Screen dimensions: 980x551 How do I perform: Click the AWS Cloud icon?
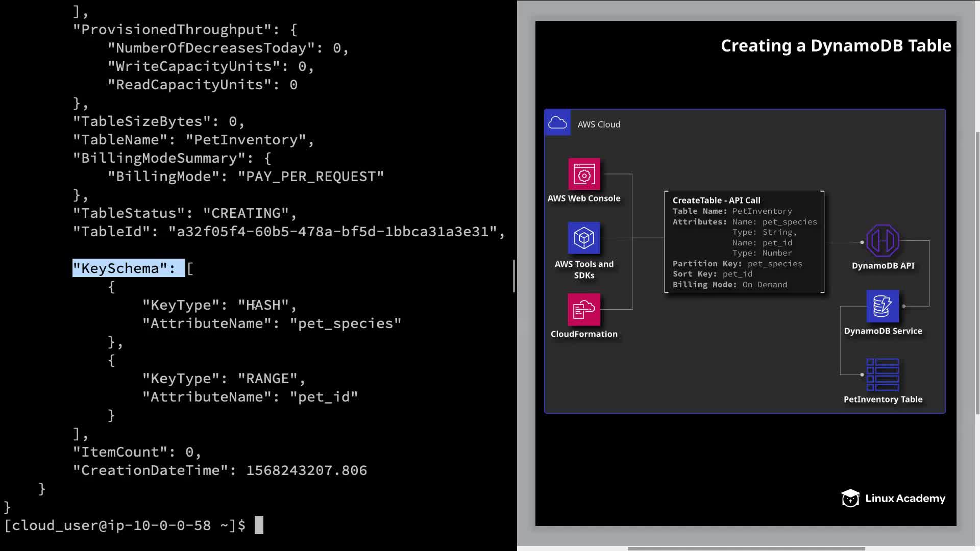[x=557, y=123]
